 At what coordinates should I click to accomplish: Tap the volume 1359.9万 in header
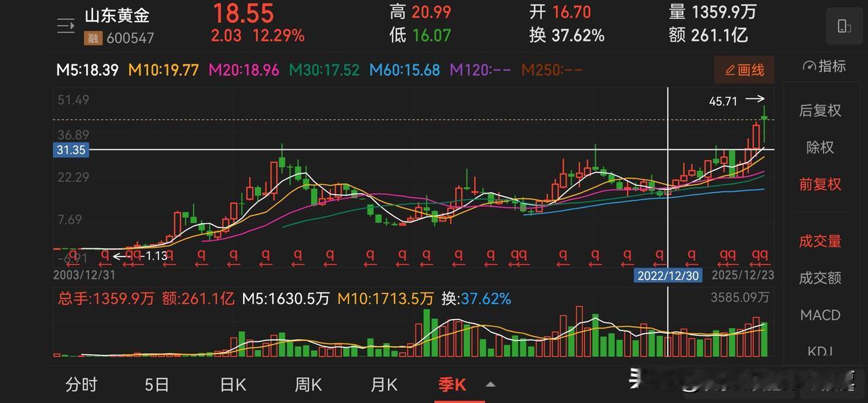(x=724, y=12)
